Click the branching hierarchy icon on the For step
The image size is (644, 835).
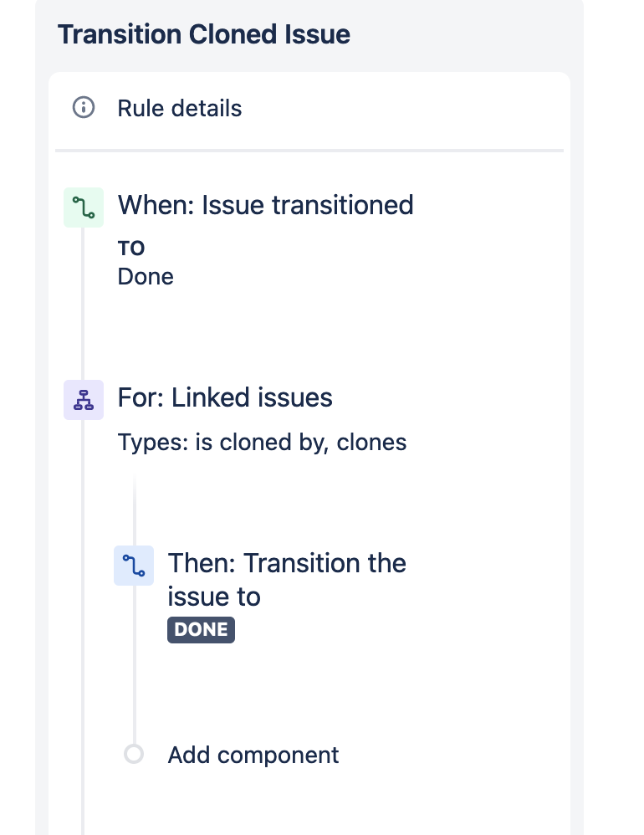point(84,399)
